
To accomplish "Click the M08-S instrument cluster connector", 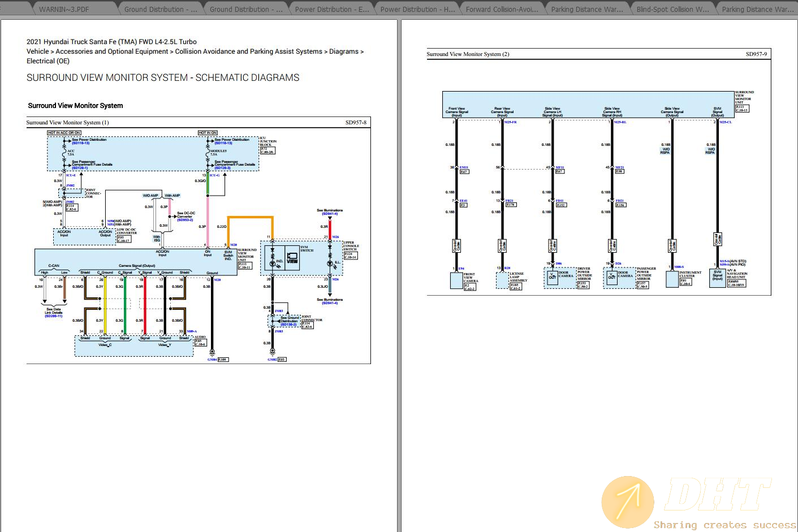I will (x=679, y=267).
